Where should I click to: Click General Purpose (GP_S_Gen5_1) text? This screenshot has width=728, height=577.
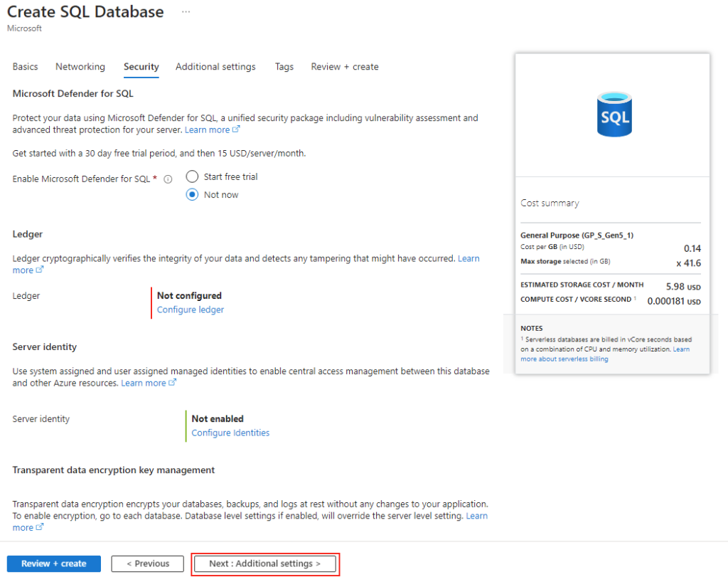click(577, 235)
